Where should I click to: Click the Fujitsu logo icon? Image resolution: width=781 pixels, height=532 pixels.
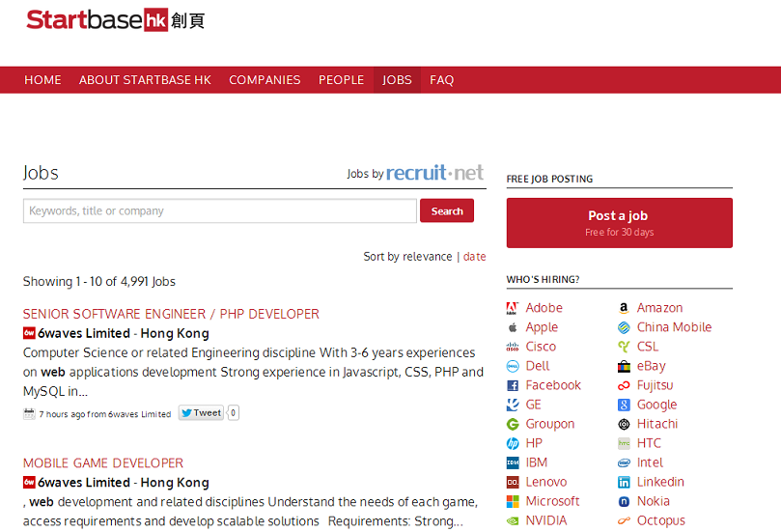click(624, 385)
